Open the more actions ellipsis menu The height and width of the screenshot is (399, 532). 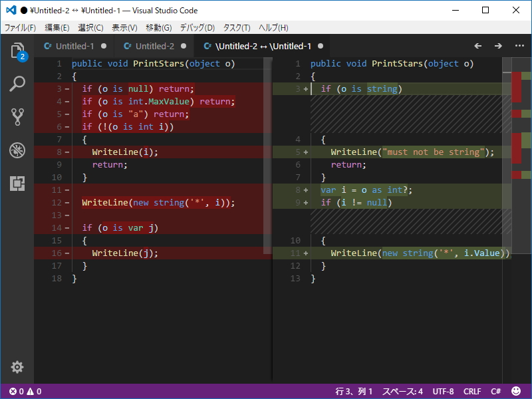[519, 45]
